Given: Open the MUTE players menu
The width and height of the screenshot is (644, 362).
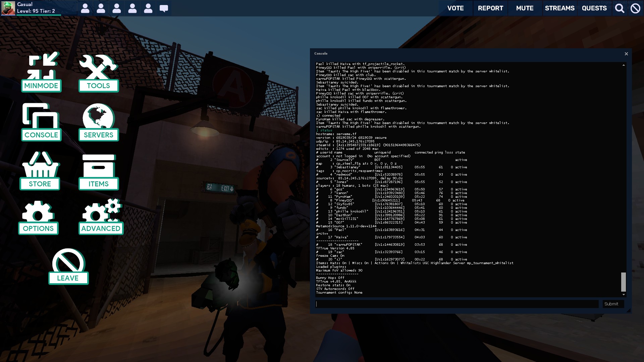Looking at the screenshot, I should click(x=525, y=8).
